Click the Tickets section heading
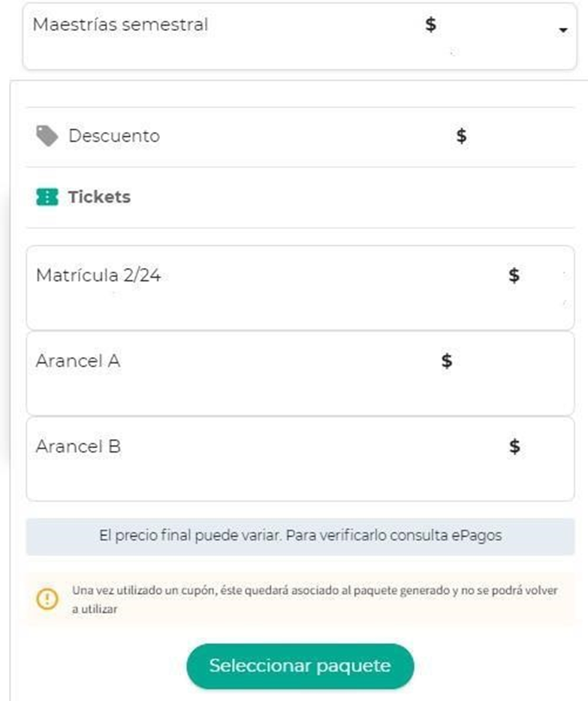The image size is (588, 701). (99, 197)
